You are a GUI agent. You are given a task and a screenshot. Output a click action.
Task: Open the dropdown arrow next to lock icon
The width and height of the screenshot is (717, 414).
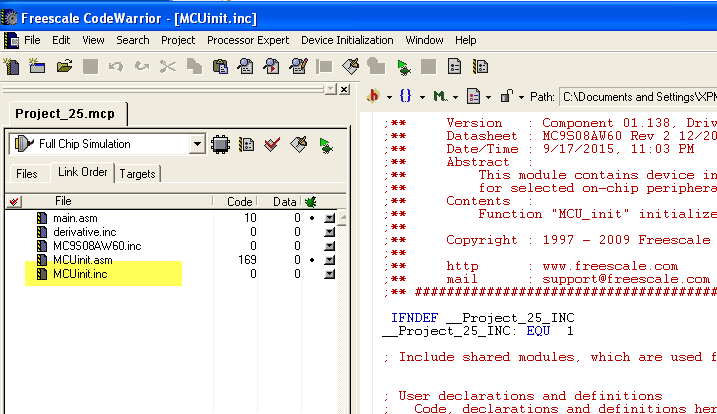[x=521, y=97]
